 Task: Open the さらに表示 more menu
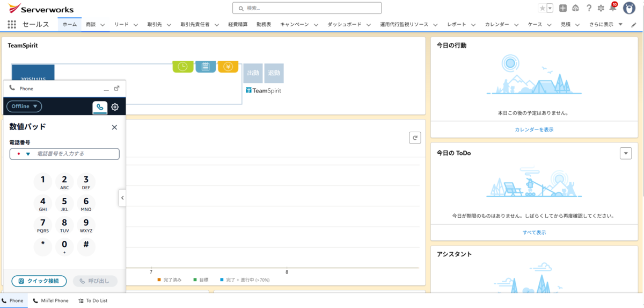tap(605, 25)
